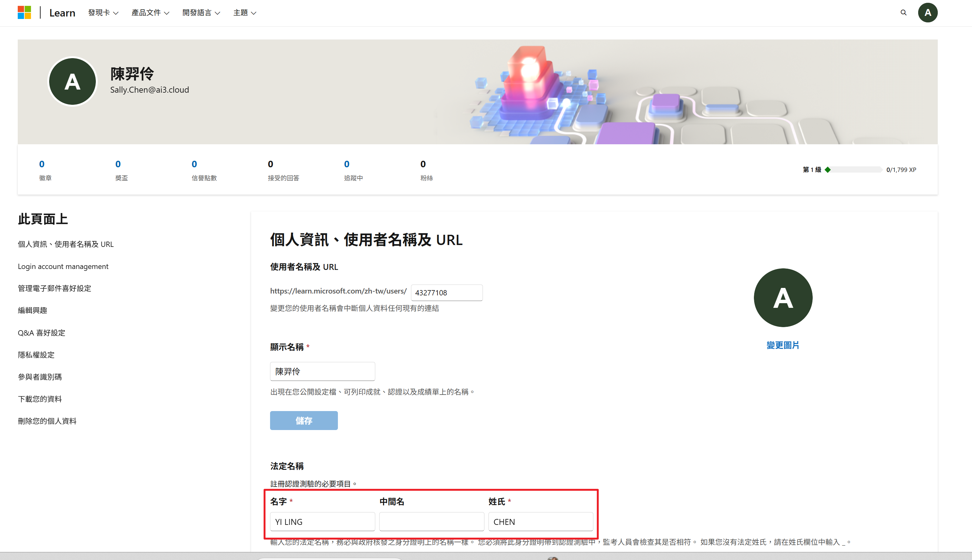Jump to 隱私權設定 section
972x560 pixels.
[36, 355]
